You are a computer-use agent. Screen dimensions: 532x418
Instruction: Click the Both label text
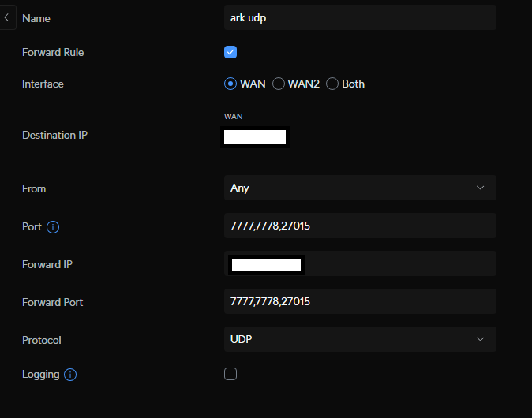pyautogui.click(x=353, y=84)
